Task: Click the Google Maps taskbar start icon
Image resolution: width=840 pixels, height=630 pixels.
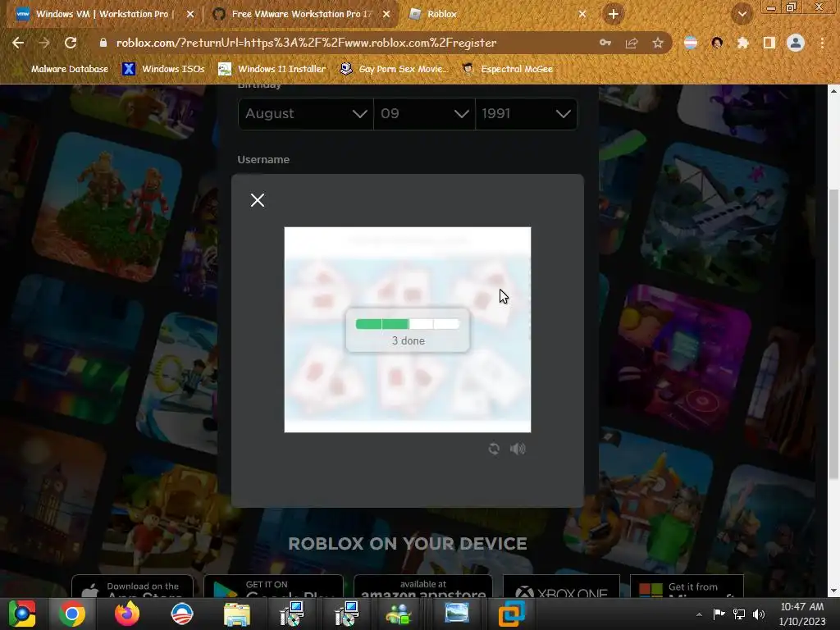Action: (x=22, y=614)
